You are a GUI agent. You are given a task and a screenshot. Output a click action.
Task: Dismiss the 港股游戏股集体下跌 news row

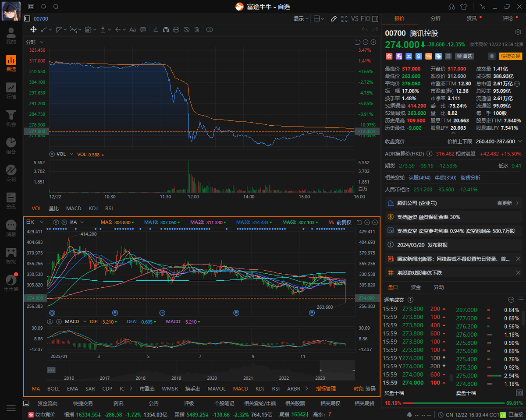click(518, 272)
